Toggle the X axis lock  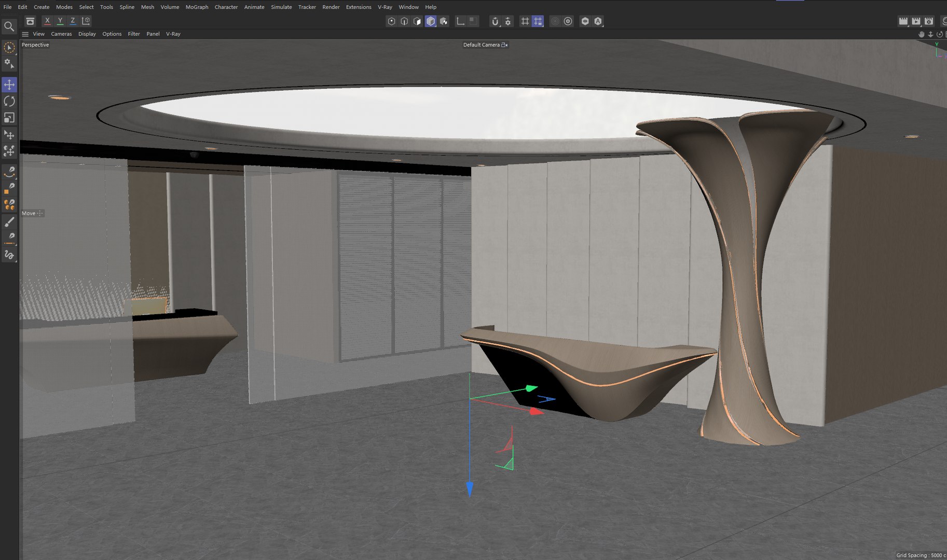tap(47, 21)
